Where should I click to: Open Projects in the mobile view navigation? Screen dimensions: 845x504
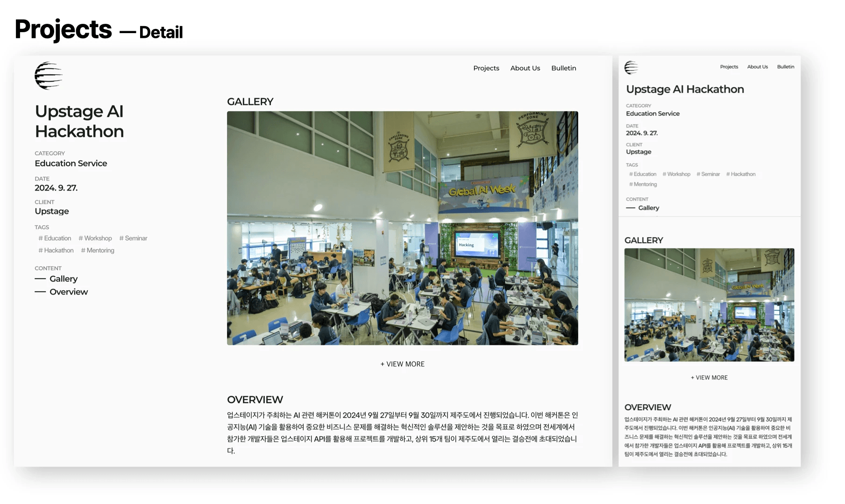[729, 67]
